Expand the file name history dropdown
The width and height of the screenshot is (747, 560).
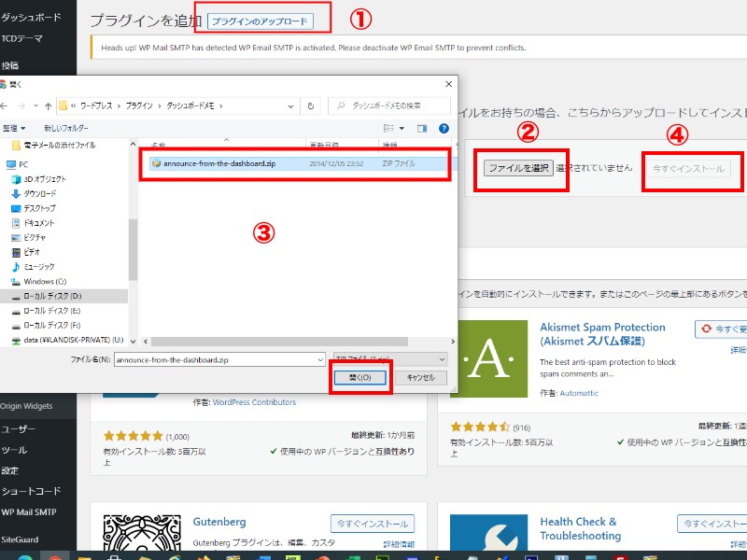click(319, 358)
